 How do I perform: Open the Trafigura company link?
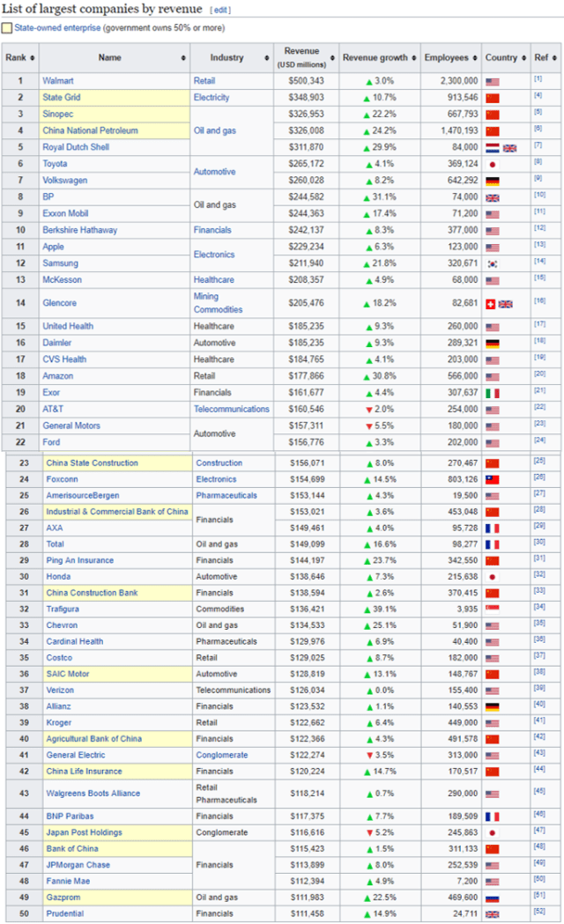tap(63, 610)
